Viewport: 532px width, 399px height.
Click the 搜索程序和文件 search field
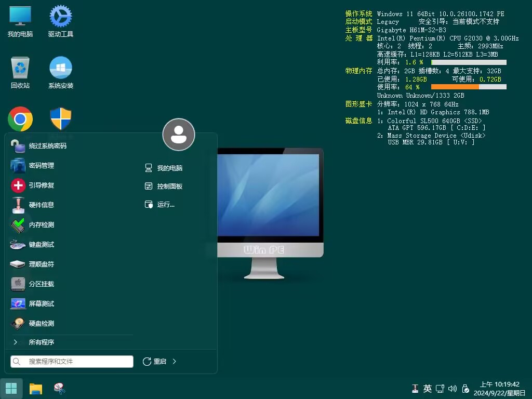click(72, 362)
